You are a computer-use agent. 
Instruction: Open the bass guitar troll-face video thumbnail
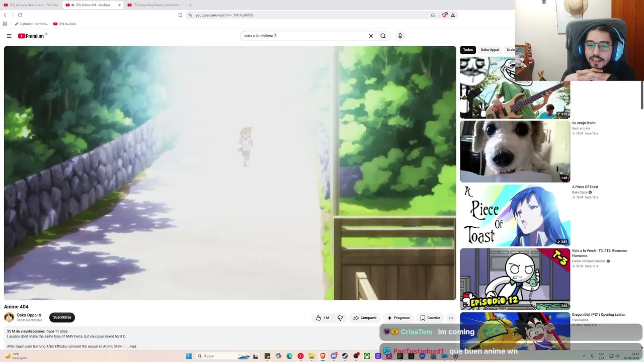[x=515, y=87]
